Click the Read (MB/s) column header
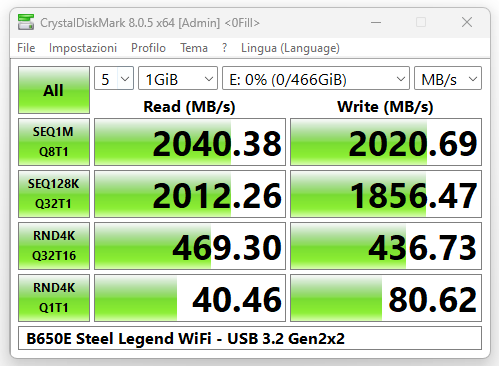This screenshot has width=499, height=366. click(x=189, y=107)
